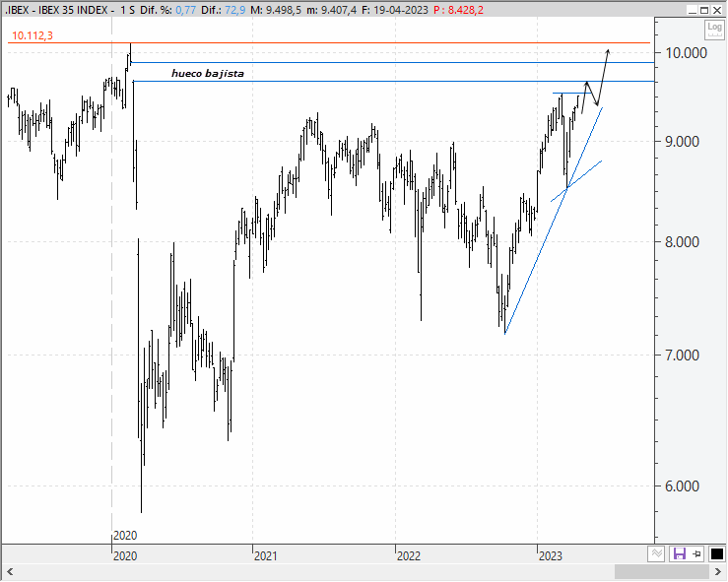Click the date F: 19-04-2023

395,10
